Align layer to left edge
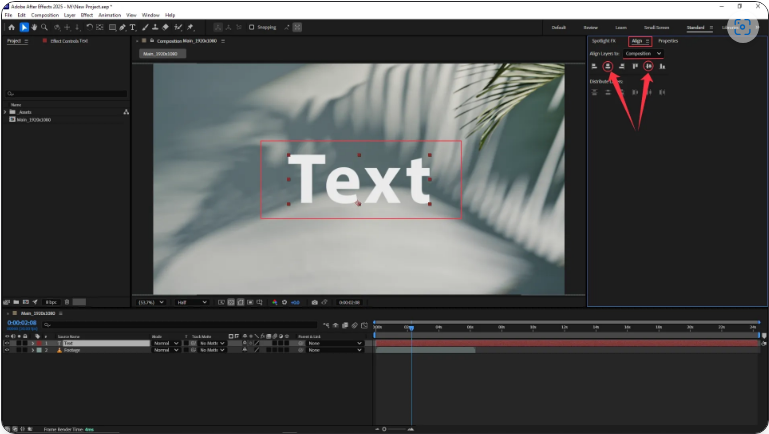769x434 pixels. [594, 66]
